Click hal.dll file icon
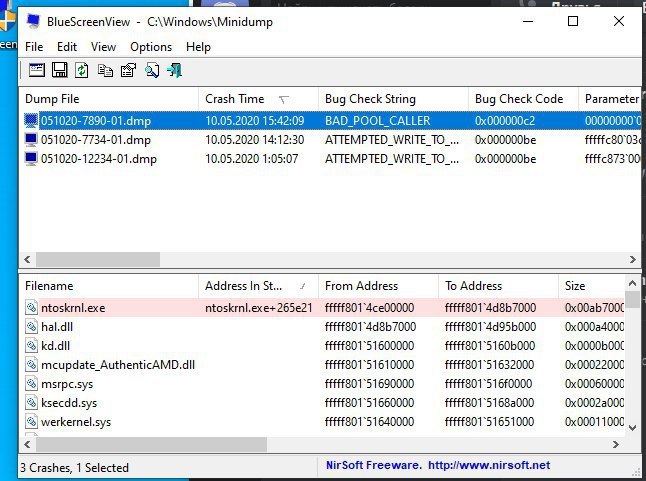The width and height of the screenshot is (646, 481). coord(31,327)
